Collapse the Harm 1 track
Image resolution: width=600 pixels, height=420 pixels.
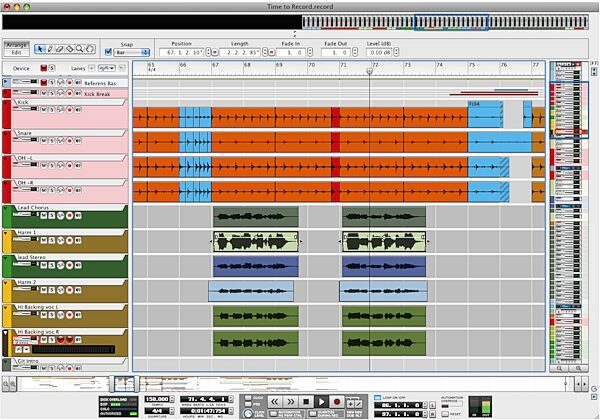(x=5, y=233)
